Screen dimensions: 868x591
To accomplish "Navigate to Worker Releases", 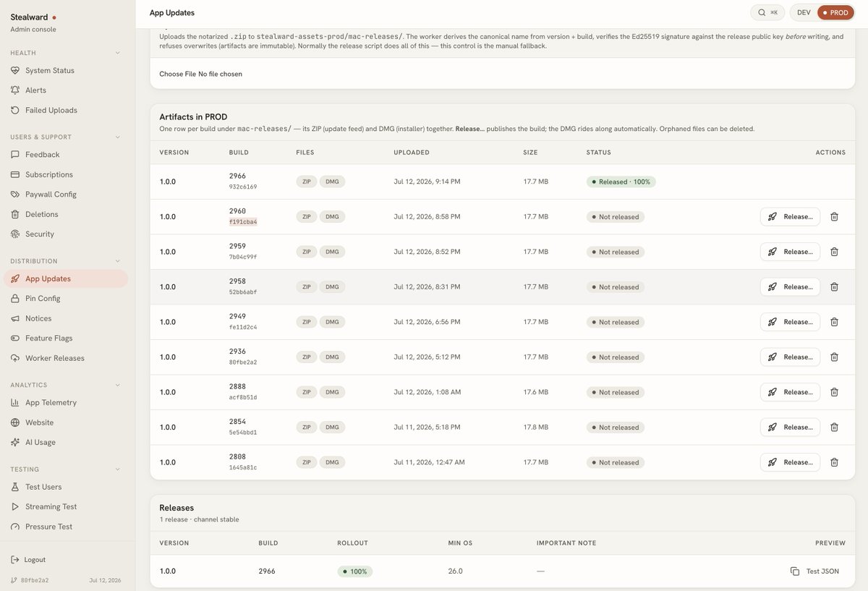I will (66, 358).
